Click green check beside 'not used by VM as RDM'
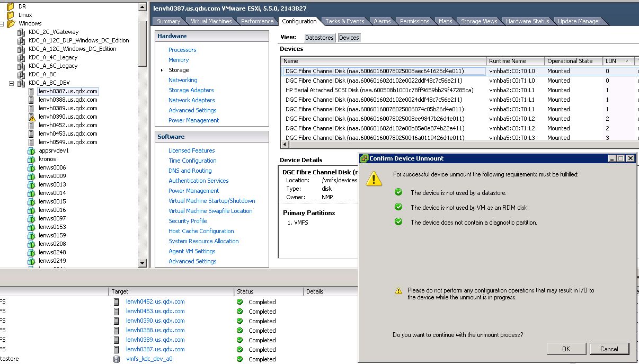Viewport: 639px width, 364px height. click(398, 207)
